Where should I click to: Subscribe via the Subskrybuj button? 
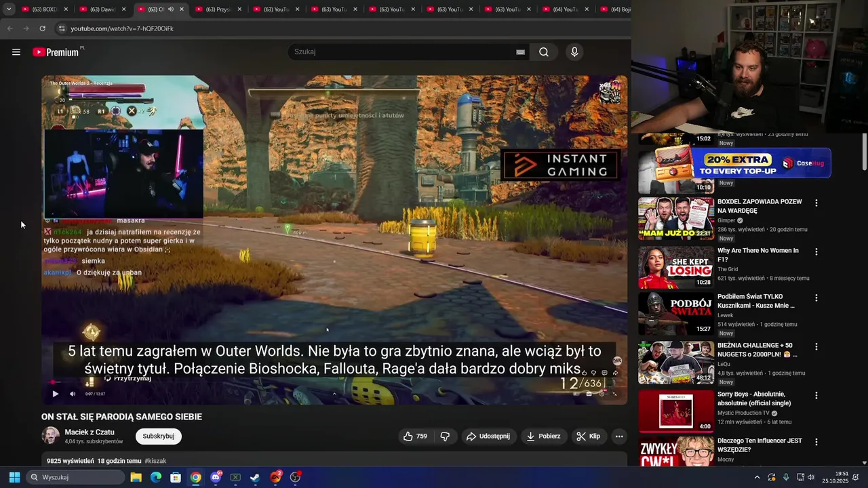click(x=159, y=436)
